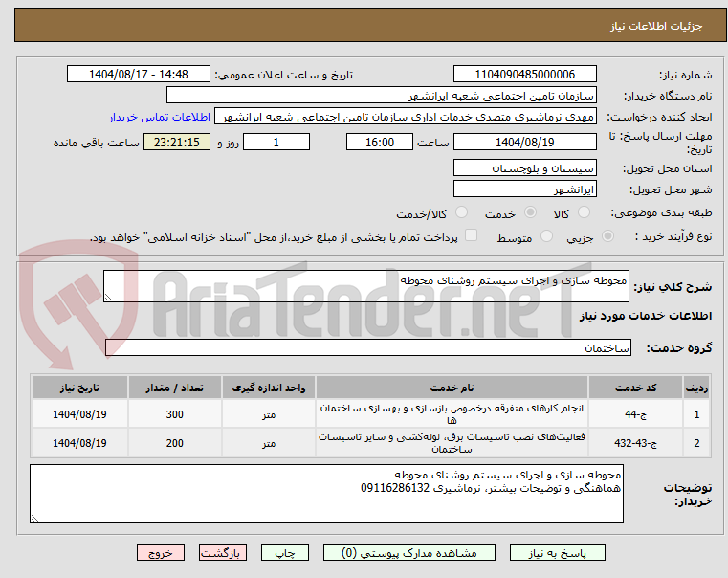Click the days remaining field showing 1
This screenshot has height=578, width=728.
pos(276,142)
